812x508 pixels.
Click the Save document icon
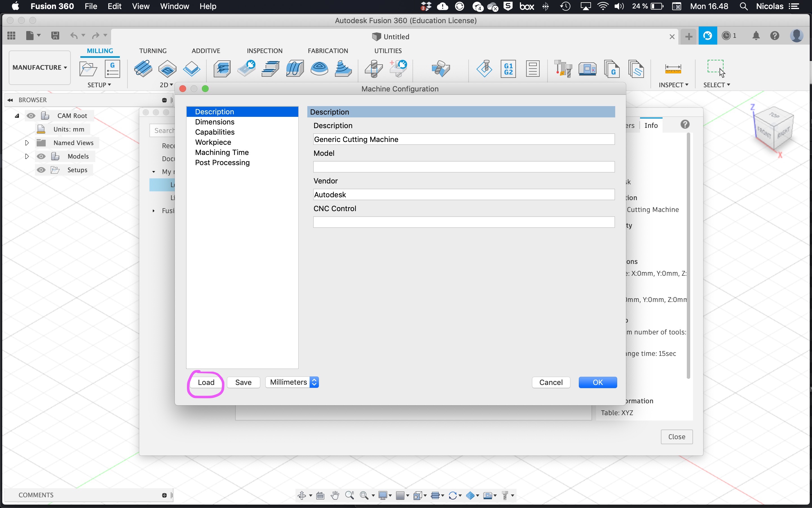pos(55,36)
